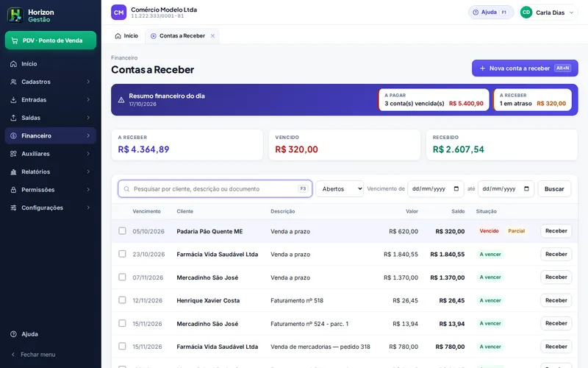Click the CD user avatar
Viewport: 588px width, 368px height.
526,13
